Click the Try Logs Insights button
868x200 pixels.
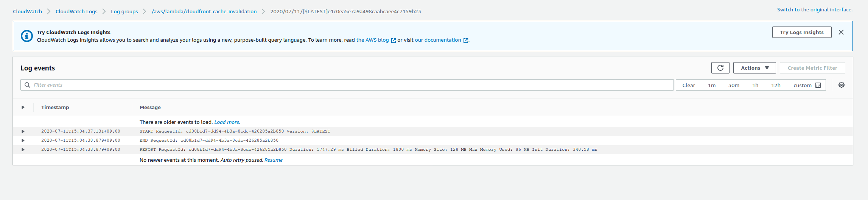[x=801, y=32]
